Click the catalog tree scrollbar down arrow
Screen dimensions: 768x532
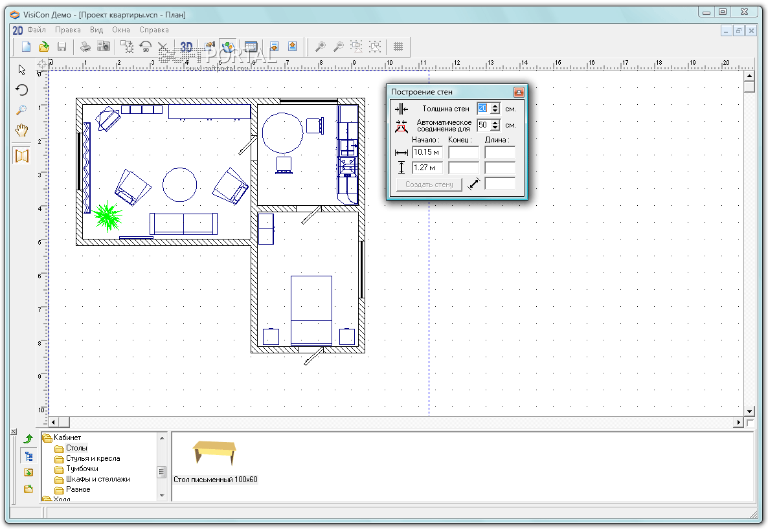point(162,496)
